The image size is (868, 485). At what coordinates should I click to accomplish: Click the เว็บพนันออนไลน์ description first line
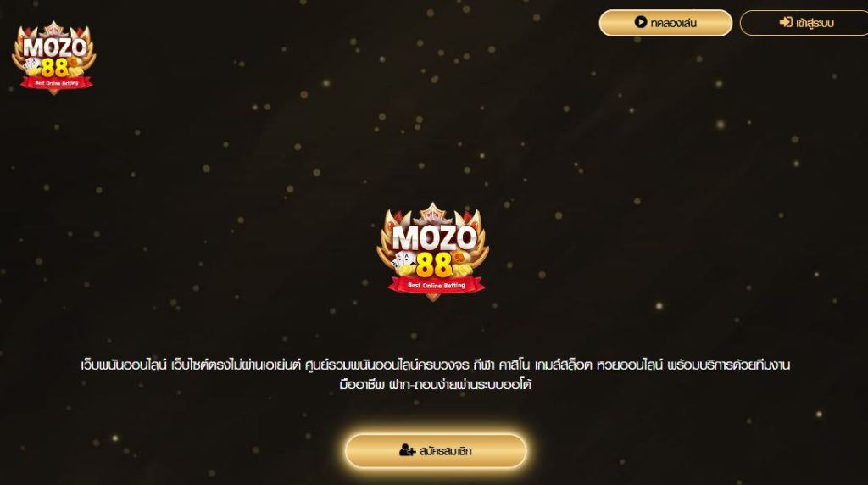(435, 365)
